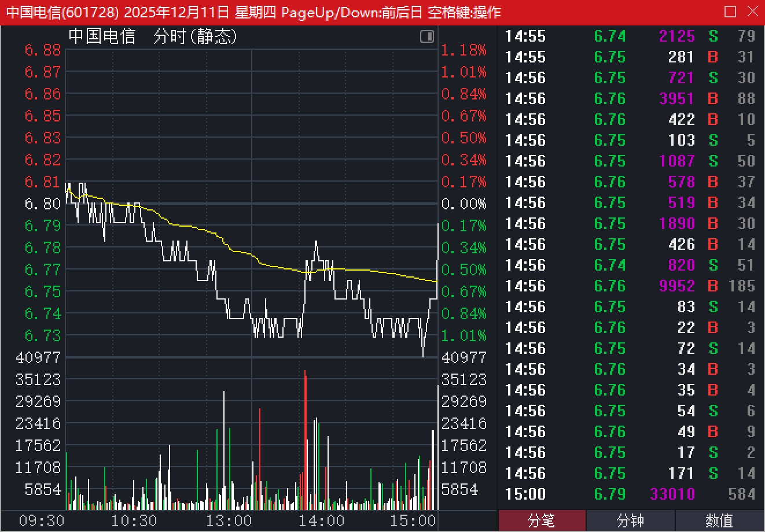Click the 13:00 time axis label
The image size is (765, 532).
[229, 520]
